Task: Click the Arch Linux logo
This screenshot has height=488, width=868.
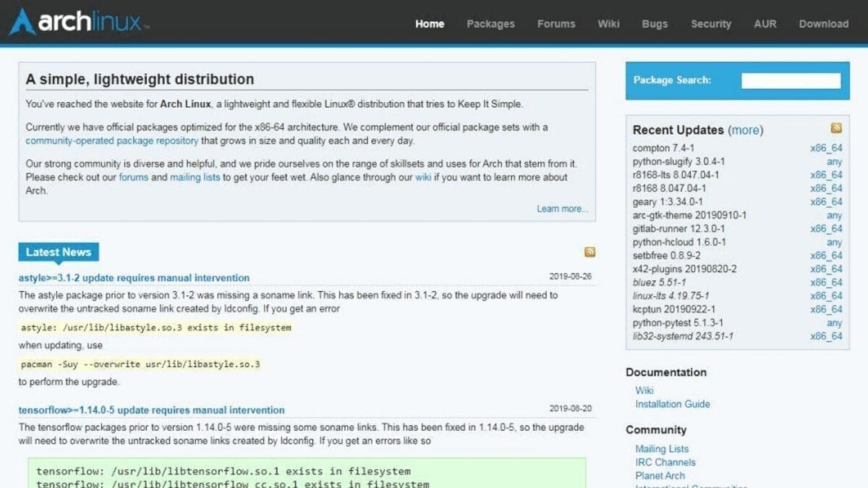Action: click(x=79, y=22)
